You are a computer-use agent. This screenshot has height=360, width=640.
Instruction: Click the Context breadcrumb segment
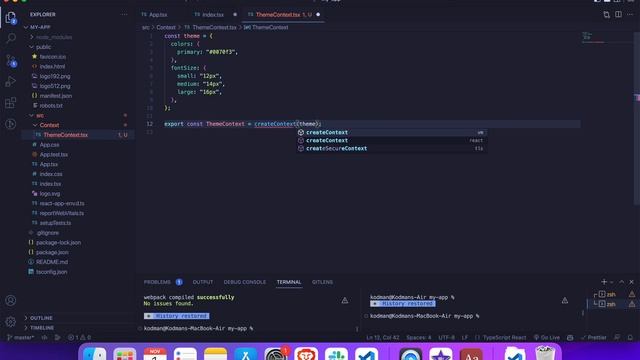[x=166, y=27]
